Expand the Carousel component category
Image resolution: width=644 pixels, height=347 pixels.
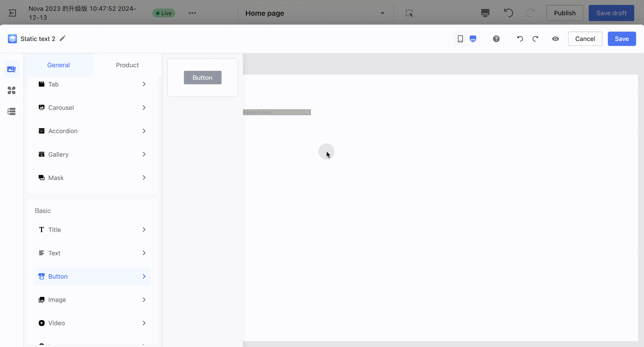coord(92,108)
